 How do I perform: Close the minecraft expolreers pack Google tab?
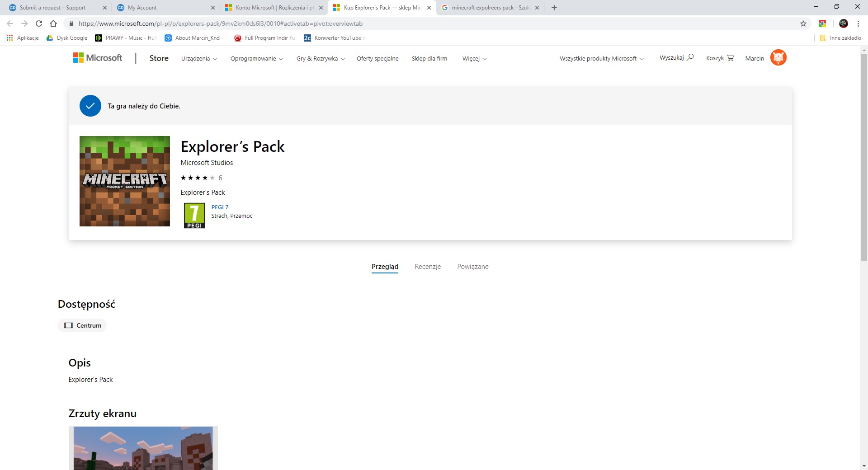[537, 8]
